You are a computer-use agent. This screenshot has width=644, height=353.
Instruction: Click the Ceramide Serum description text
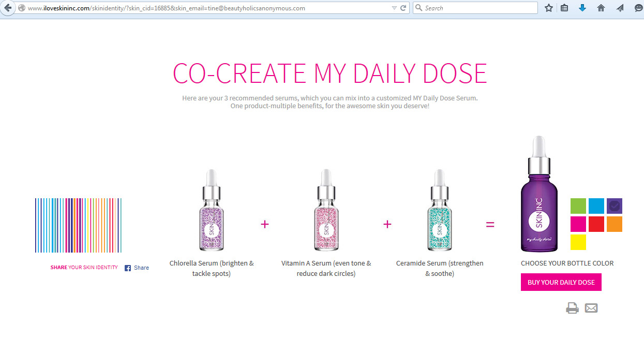(440, 268)
